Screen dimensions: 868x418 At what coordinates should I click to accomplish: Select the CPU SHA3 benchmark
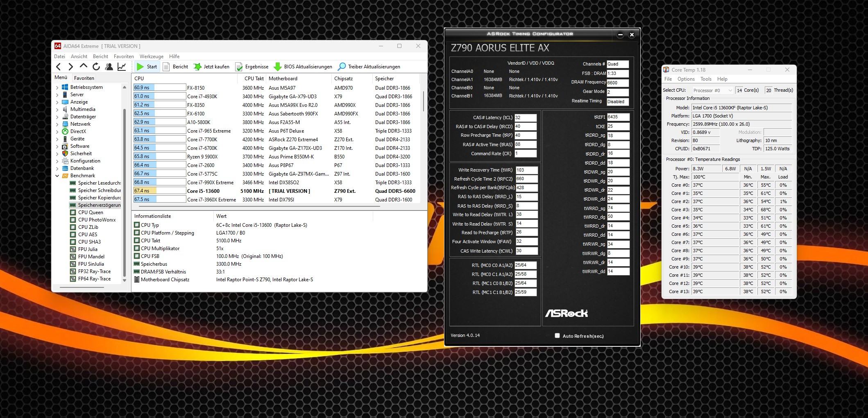89,242
